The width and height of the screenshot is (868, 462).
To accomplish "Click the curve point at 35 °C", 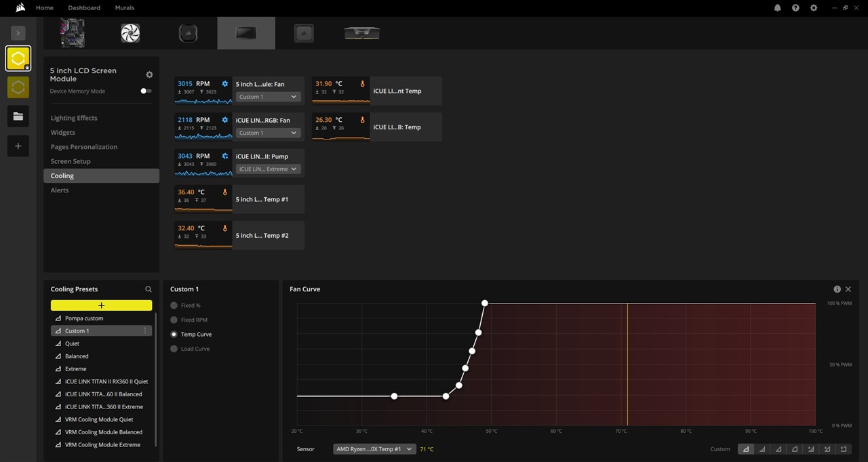I will [x=394, y=396].
